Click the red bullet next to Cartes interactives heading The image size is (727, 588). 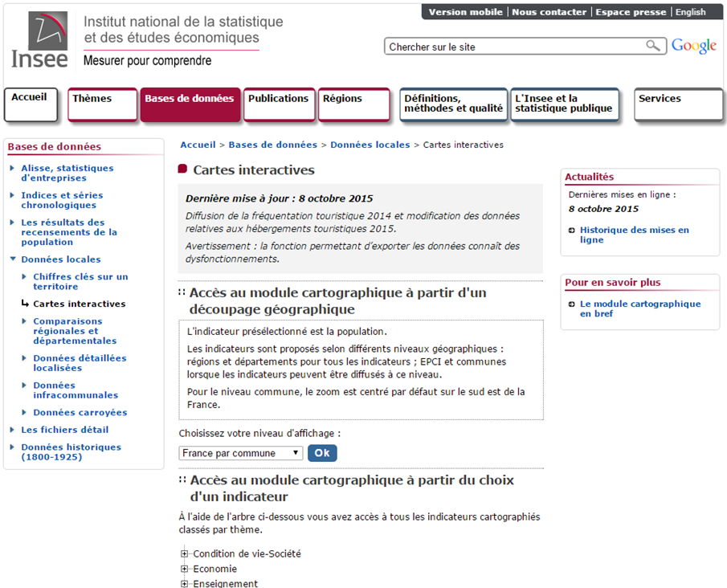182,169
